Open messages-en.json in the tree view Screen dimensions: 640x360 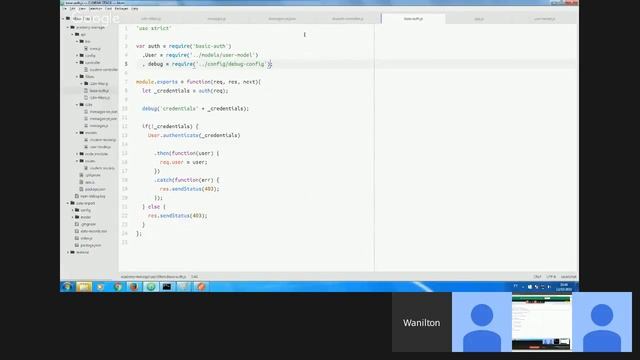click(x=103, y=111)
